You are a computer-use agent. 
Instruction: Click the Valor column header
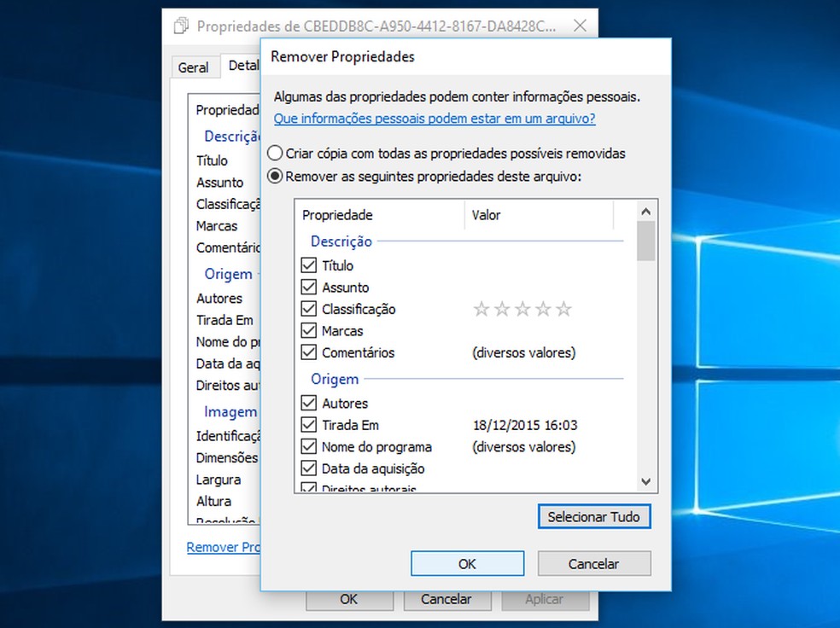(x=539, y=215)
